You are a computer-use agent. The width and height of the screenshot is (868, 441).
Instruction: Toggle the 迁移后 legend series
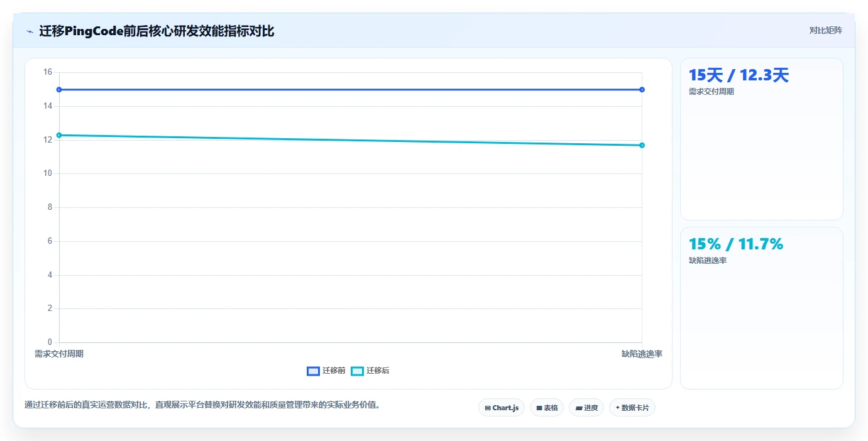coord(370,371)
